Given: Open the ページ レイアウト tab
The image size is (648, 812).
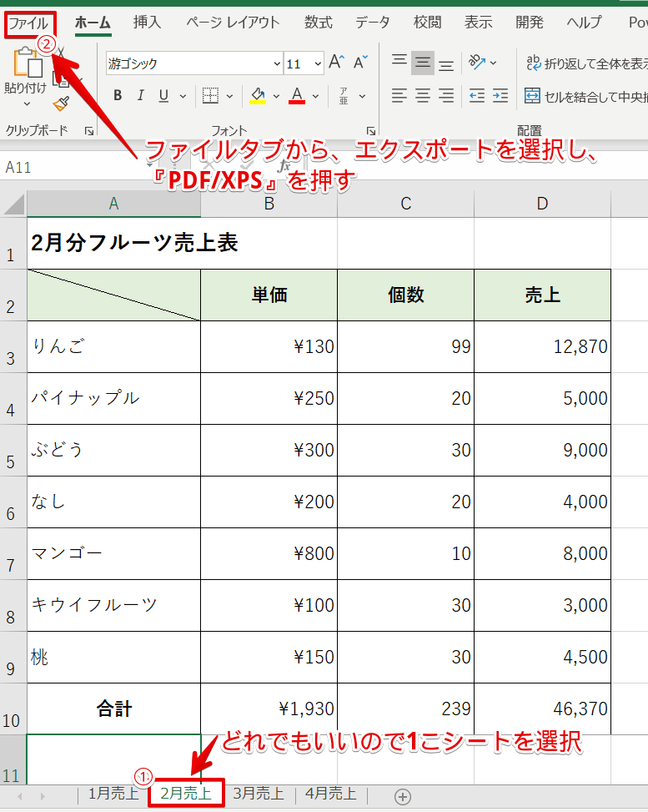Looking at the screenshot, I should click(x=233, y=23).
